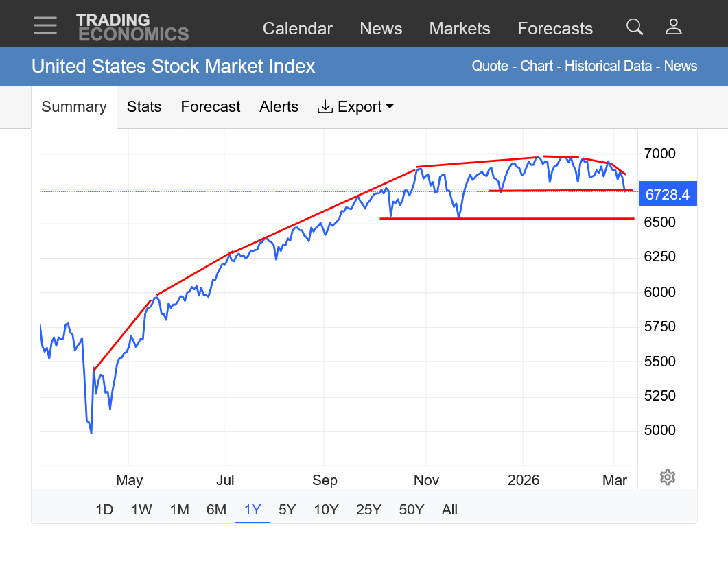
Task: Select the Alerts tab
Action: pos(279,107)
